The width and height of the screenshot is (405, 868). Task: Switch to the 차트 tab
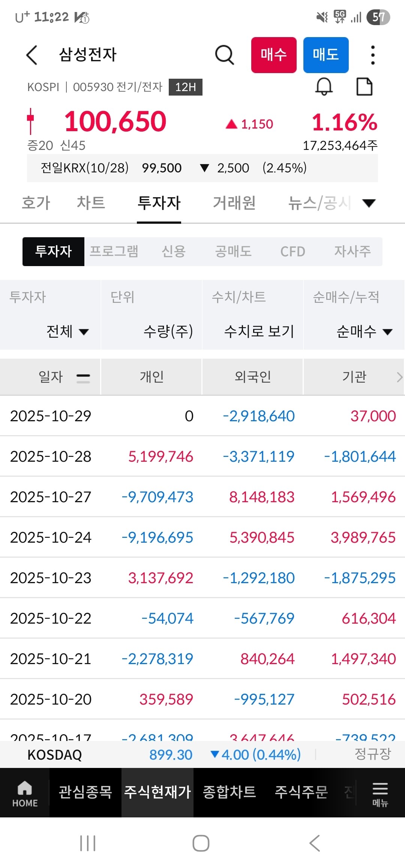(x=91, y=203)
